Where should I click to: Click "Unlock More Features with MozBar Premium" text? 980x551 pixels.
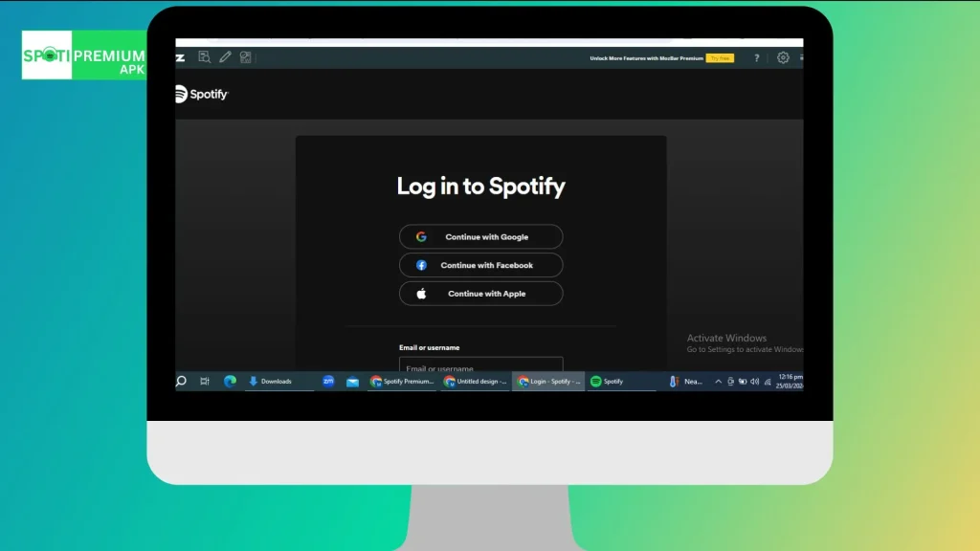click(646, 58)
